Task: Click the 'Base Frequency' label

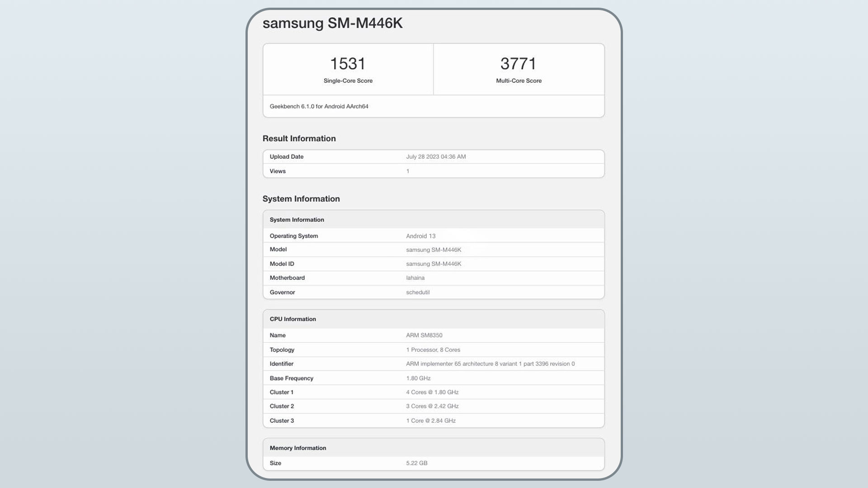Action: point(292,378)
